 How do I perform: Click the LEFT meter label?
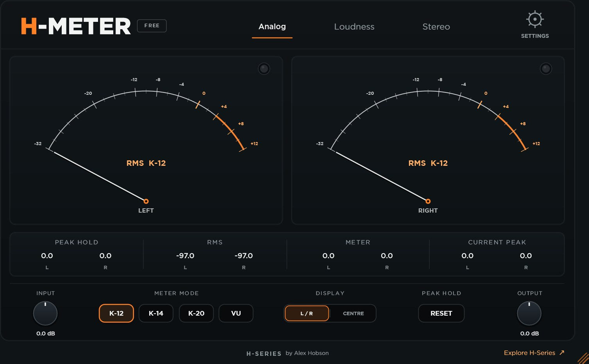pyautogui.click(x=146, y=211)
